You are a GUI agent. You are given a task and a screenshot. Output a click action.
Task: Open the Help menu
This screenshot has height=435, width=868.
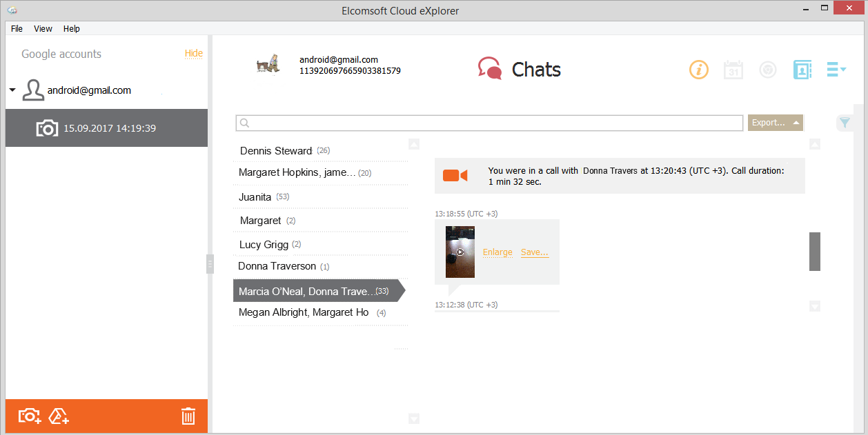(x=72, y=29)
